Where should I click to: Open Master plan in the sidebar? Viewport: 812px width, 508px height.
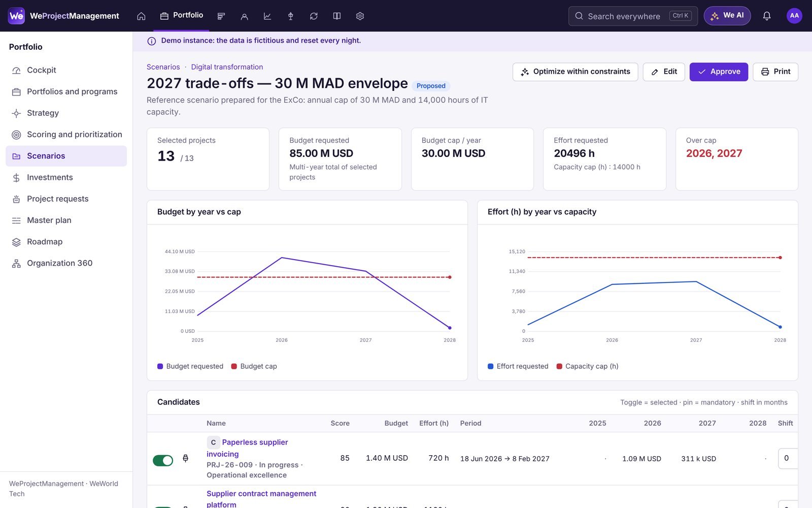[x=66, y=220]
